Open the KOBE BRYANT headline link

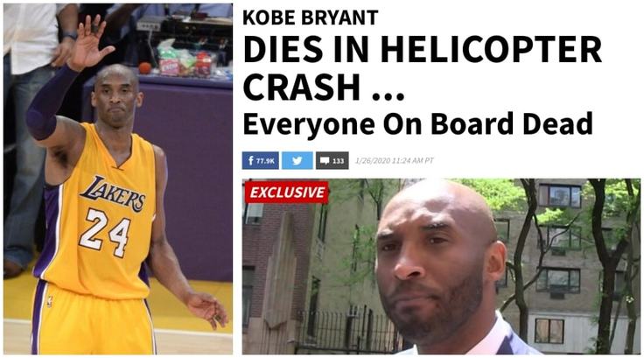(x=310, y=18)
